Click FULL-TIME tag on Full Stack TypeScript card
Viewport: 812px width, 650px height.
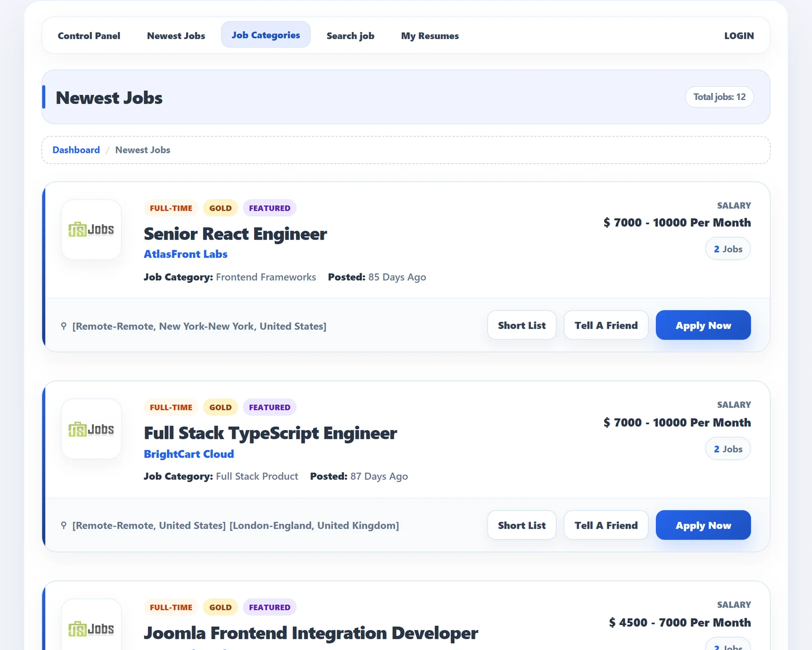coord(171,407)
